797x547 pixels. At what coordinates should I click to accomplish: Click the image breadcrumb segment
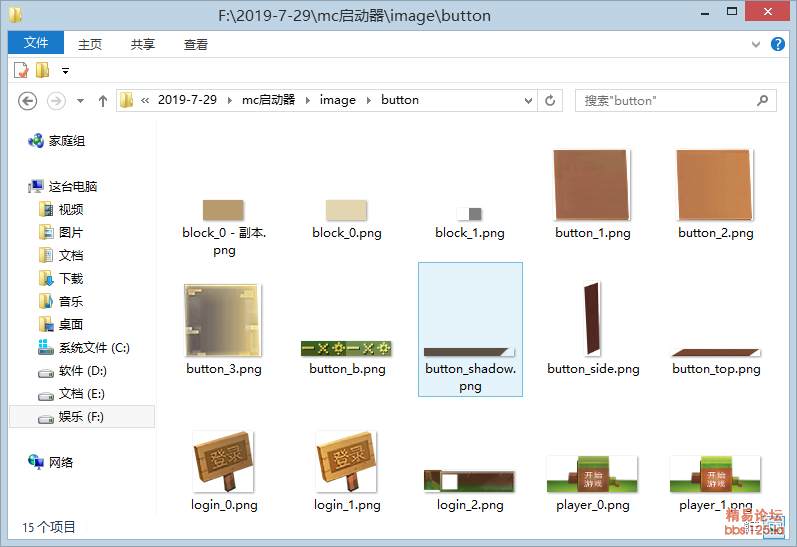tap(338, 100)
